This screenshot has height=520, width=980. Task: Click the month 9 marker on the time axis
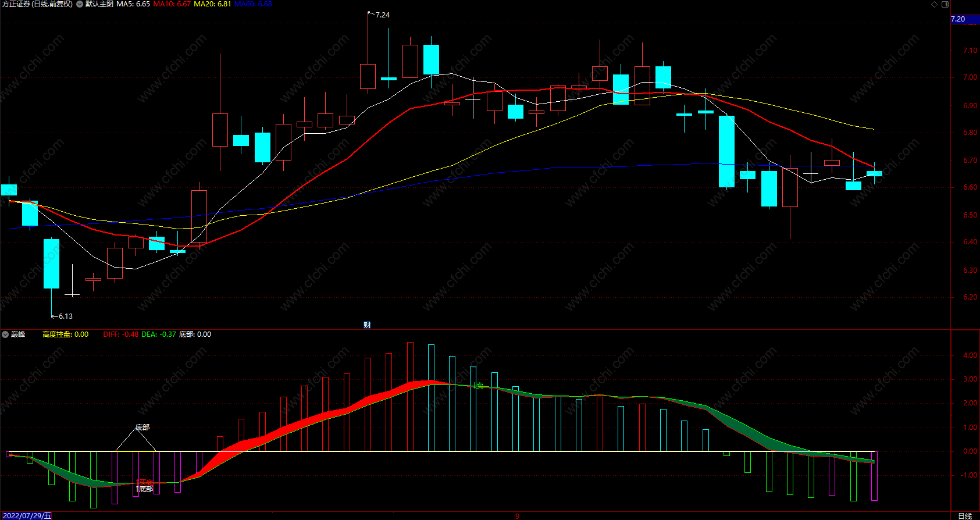517,516
